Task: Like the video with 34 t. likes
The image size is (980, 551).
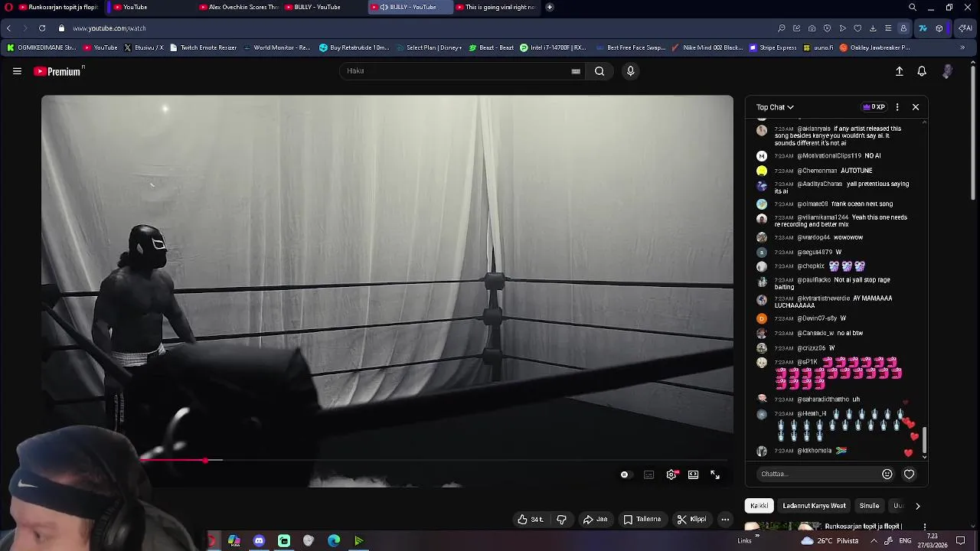Action: (531, 519)
